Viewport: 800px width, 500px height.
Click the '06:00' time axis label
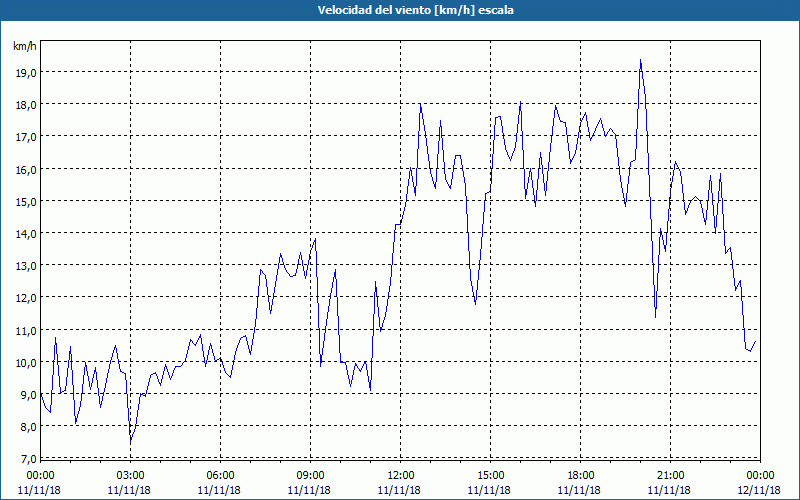(x=220, y=476)
